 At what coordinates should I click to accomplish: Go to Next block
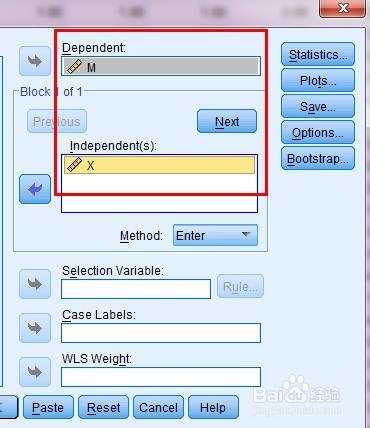pos(227,121)
